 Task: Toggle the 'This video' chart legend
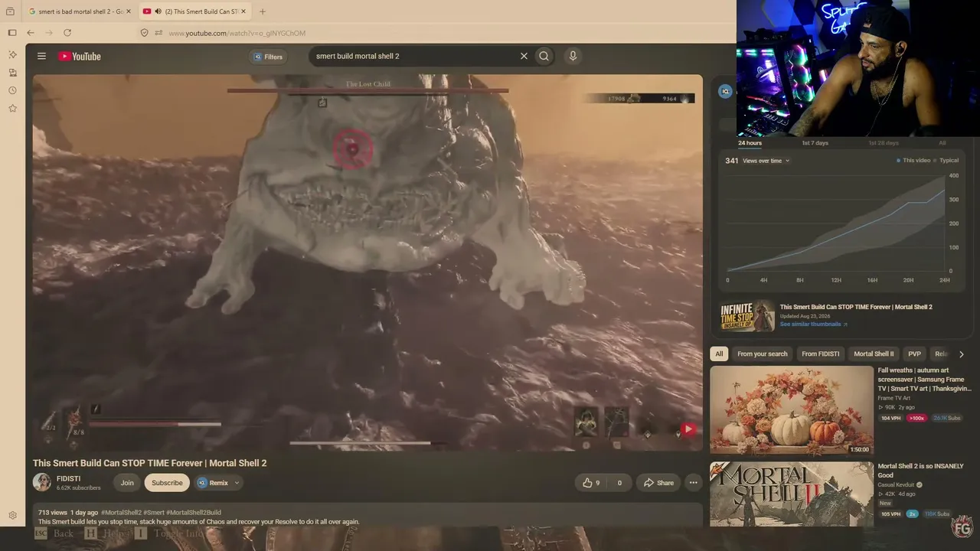(913, 161)
